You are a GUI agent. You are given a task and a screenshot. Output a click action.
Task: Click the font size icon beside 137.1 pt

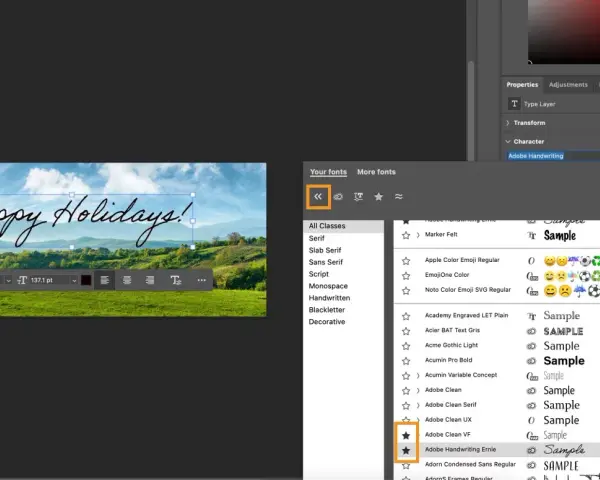[22, 280]
